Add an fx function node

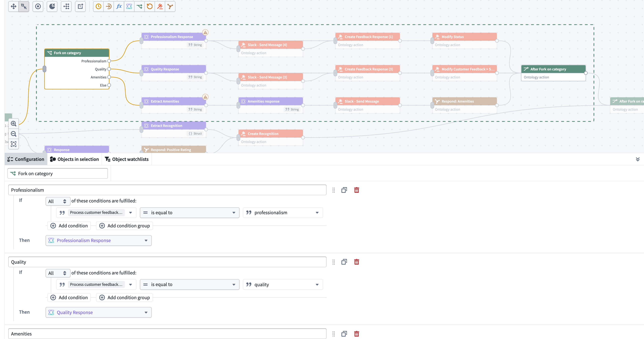119,6
